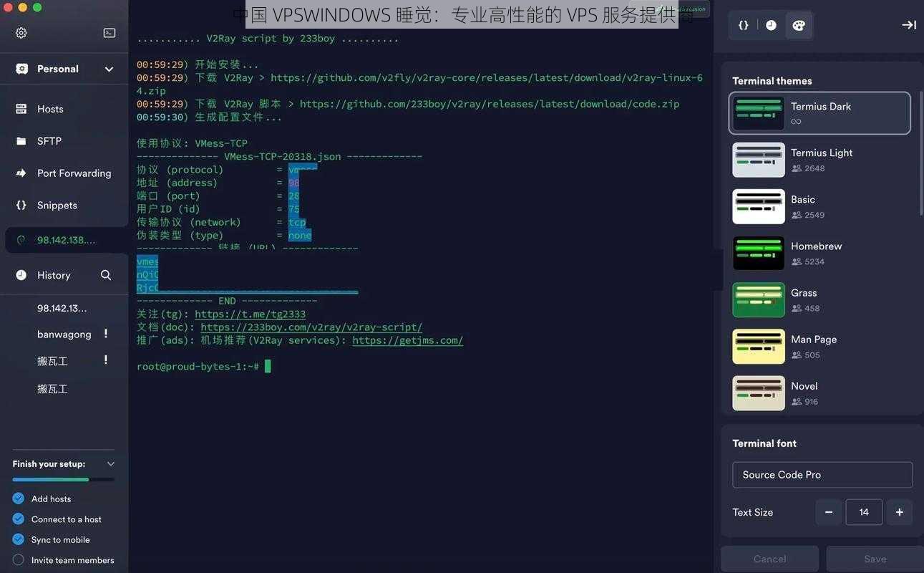Image resolution: width=924 pixels, height=573 pixels.
Task: Toggle Invite team members checklist item
Action: tap(19, 560)
